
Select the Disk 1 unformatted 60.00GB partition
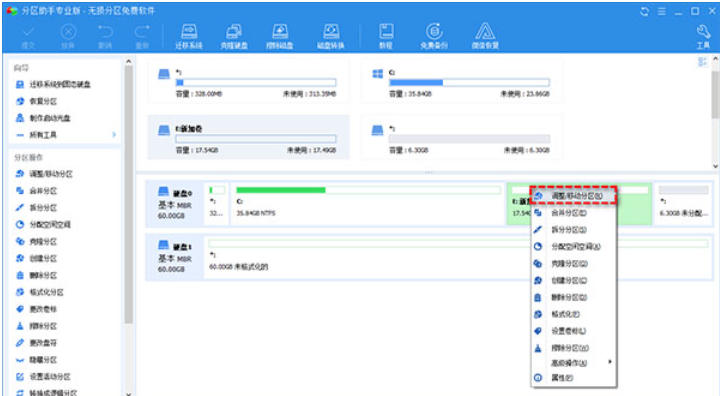[458, 257]
